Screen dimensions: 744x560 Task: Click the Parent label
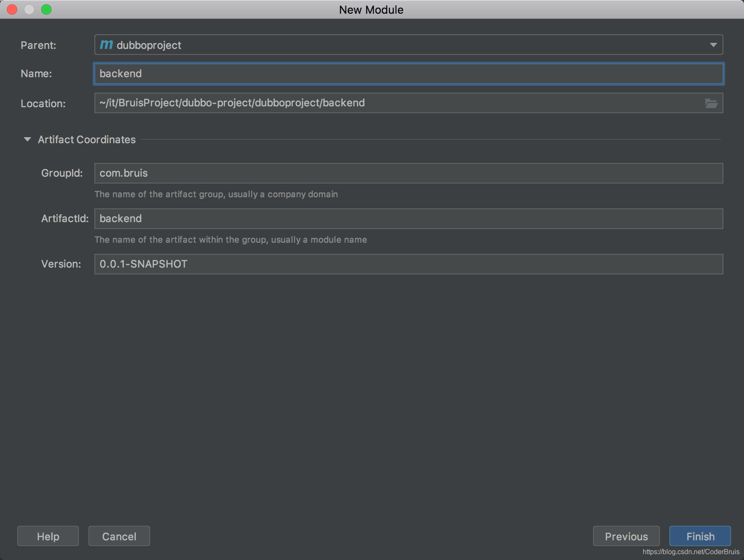39,45
